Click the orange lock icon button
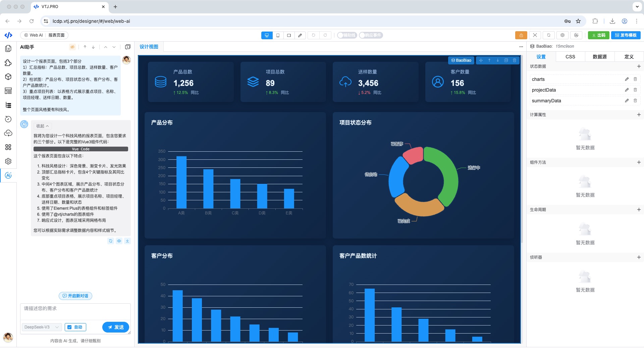The width and height of the screenshot is (644, 354). coord(521,35)
